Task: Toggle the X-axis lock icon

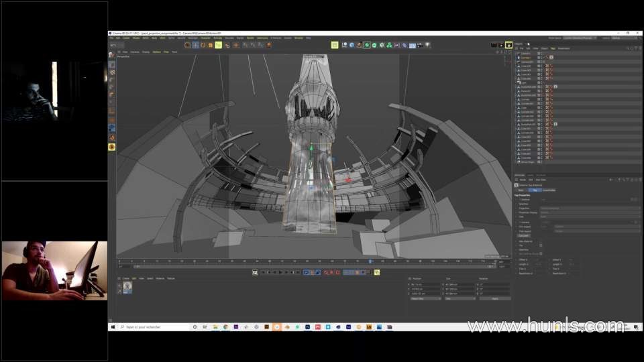Action: (246, 45)
